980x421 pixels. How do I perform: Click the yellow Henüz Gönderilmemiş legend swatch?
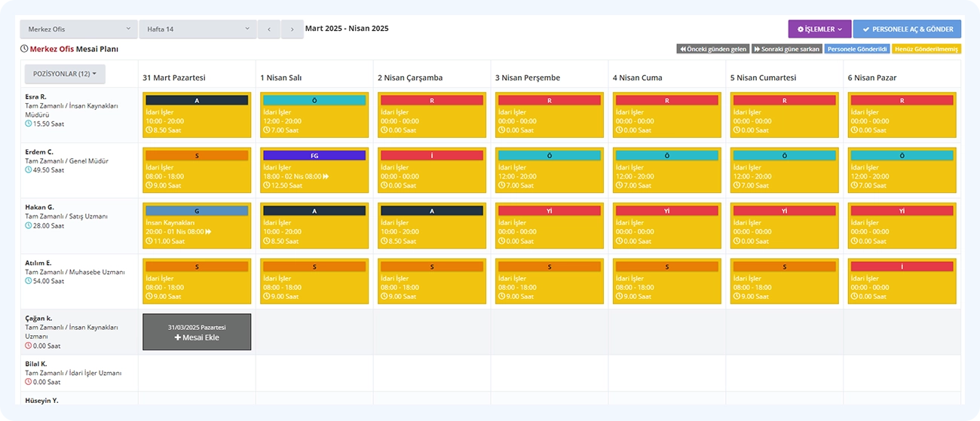point(926,49)
